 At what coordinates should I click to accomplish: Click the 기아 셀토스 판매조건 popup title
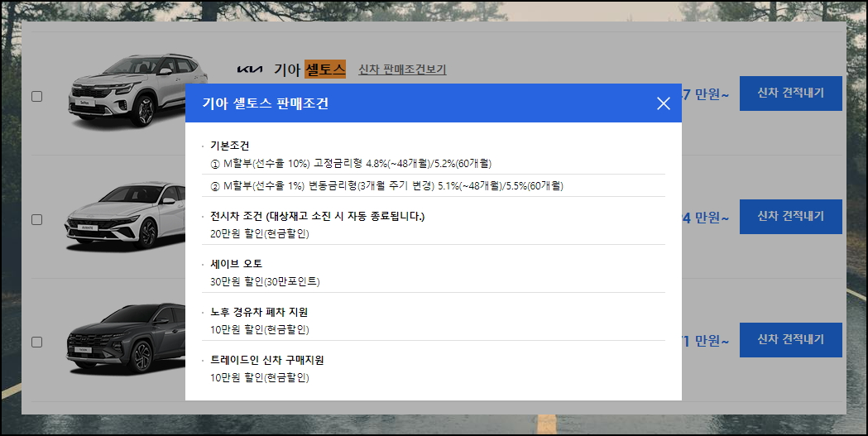[265, 103]
